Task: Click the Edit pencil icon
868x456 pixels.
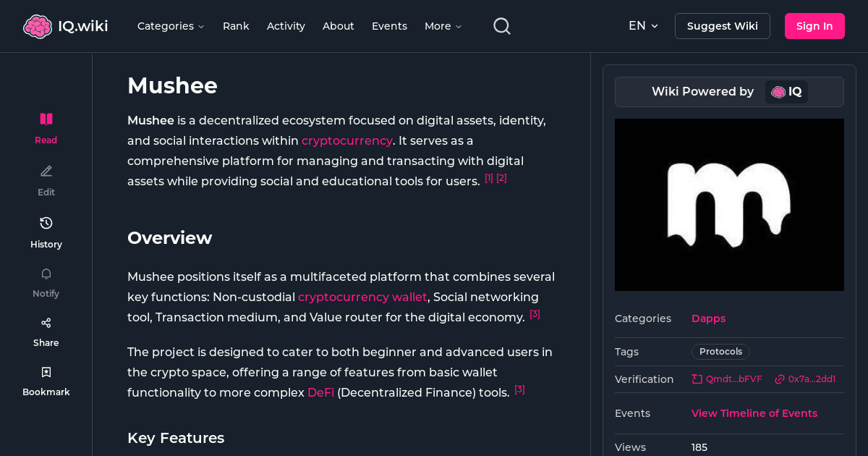Action: click(46, 171)
